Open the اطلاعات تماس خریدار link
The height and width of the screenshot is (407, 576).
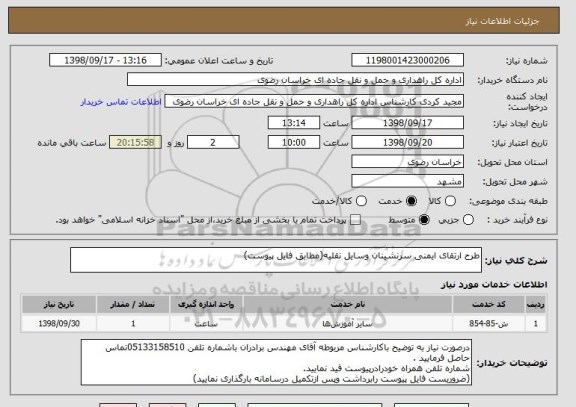pos(121,102)
